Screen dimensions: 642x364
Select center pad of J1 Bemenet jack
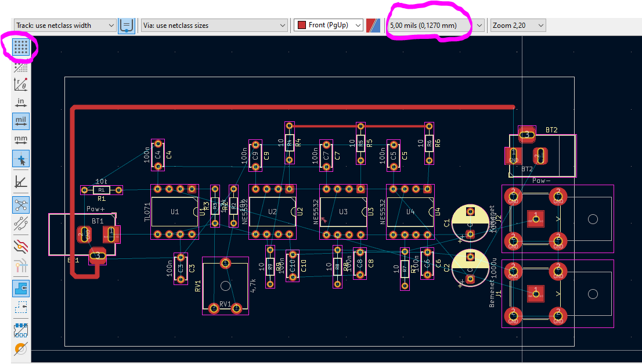[x=536, y=294]
